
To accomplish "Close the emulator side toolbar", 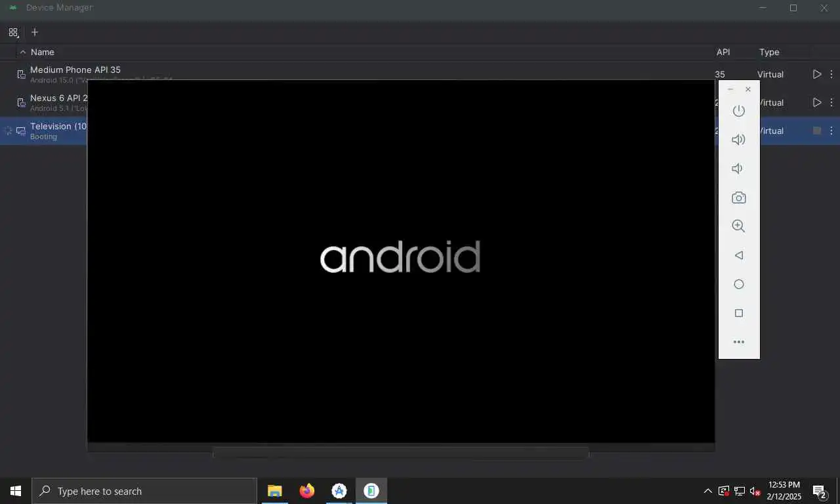I will click(x=748, y=89).
